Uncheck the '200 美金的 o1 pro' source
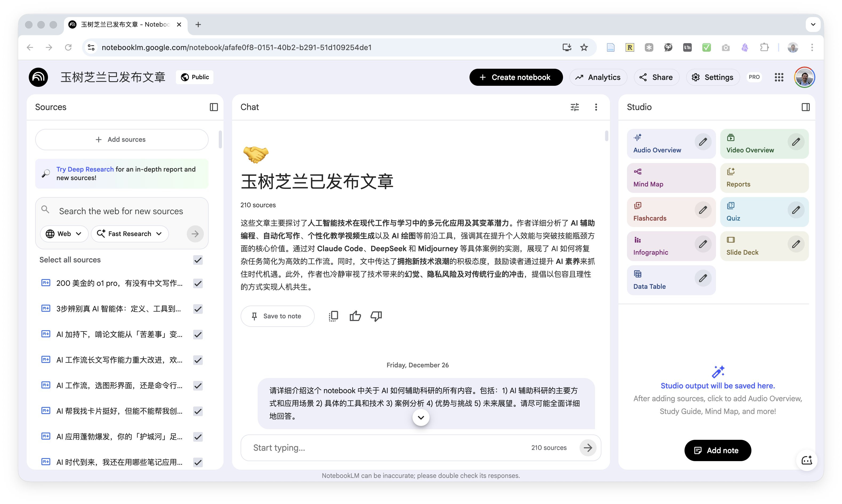Screen dimensions: 842x504 click(x=198, y=283)
